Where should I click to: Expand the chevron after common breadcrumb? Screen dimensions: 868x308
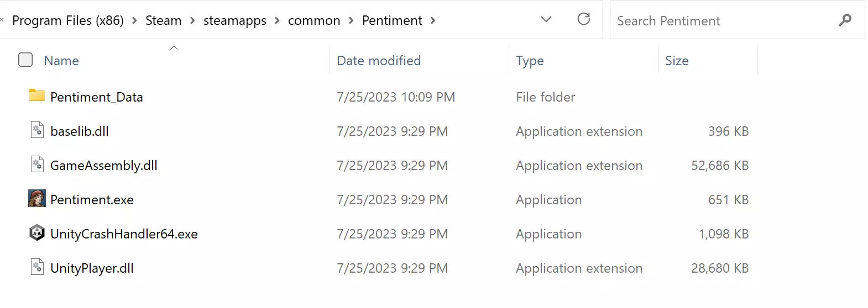[x=351, y=20]
